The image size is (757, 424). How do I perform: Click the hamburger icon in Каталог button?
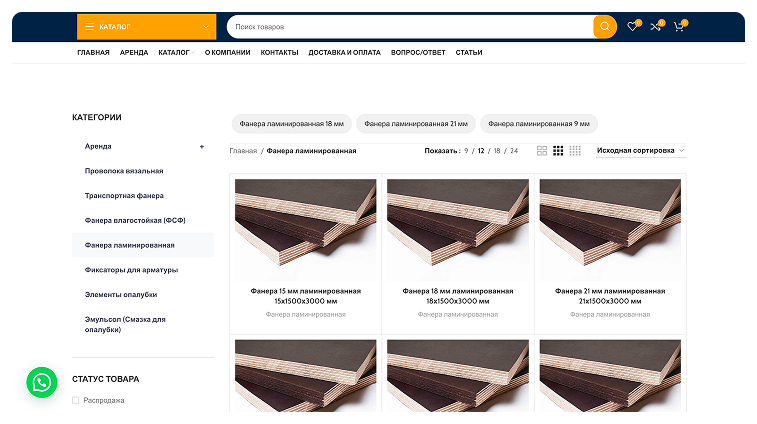point(89,27)
